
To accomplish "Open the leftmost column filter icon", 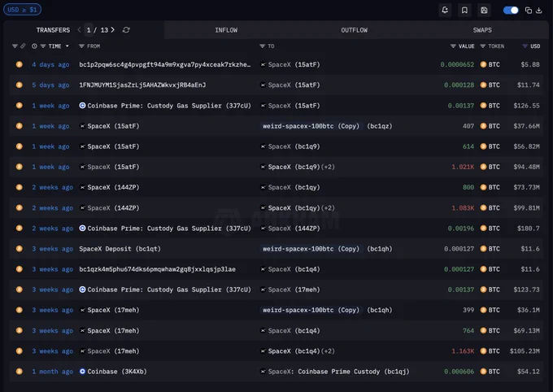I will point(15,46).
